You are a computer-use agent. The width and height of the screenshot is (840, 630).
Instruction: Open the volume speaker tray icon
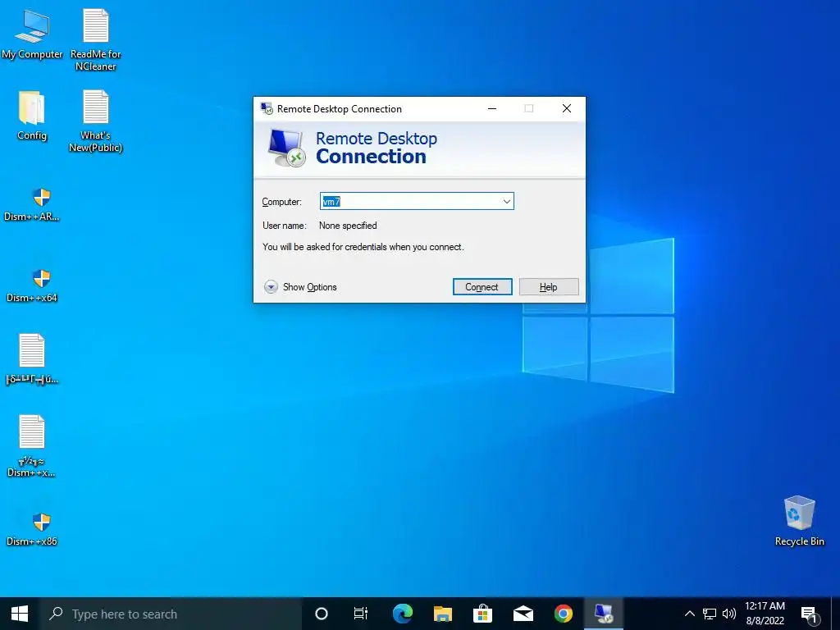729,614
